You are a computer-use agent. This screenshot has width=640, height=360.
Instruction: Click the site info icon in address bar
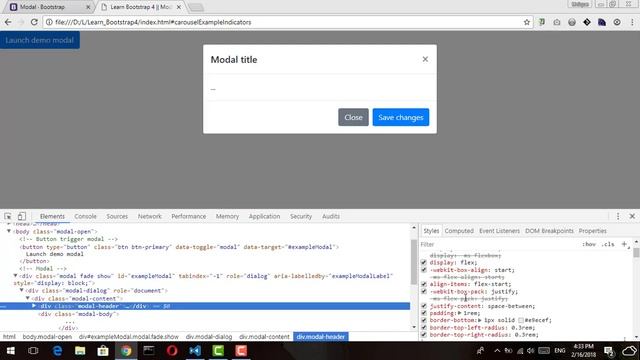pos(49,22)
